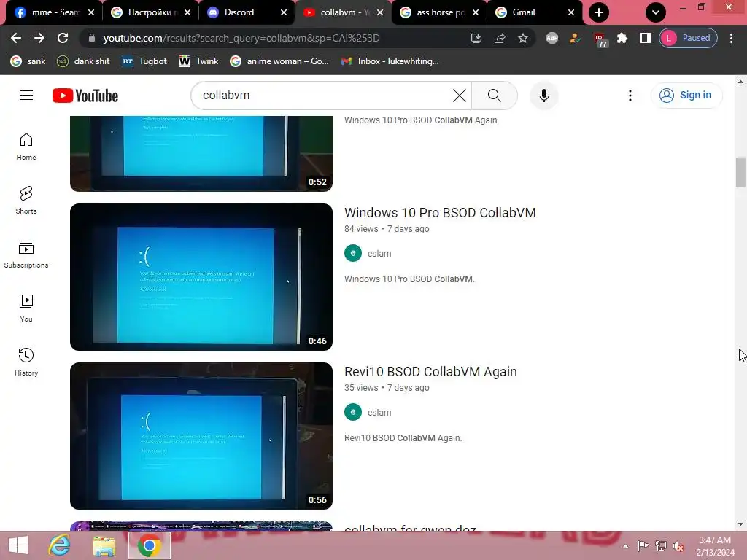Open the Twink bookmark
The image size is (747, 560).
(x=198, y=61)
